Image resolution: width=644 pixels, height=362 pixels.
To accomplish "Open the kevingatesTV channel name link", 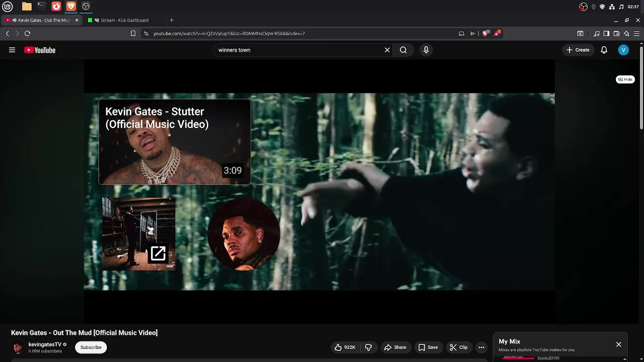I will click(x=45, y=344).
